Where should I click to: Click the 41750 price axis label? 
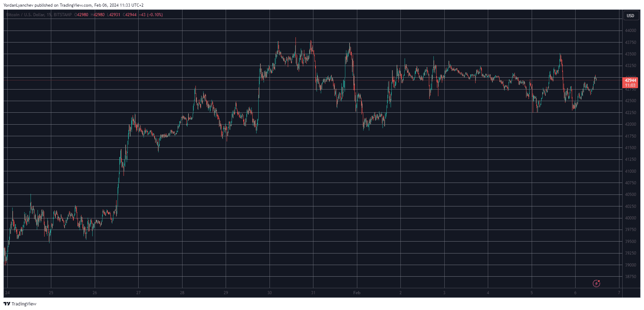pyautogui.click(x=630, y=136)
